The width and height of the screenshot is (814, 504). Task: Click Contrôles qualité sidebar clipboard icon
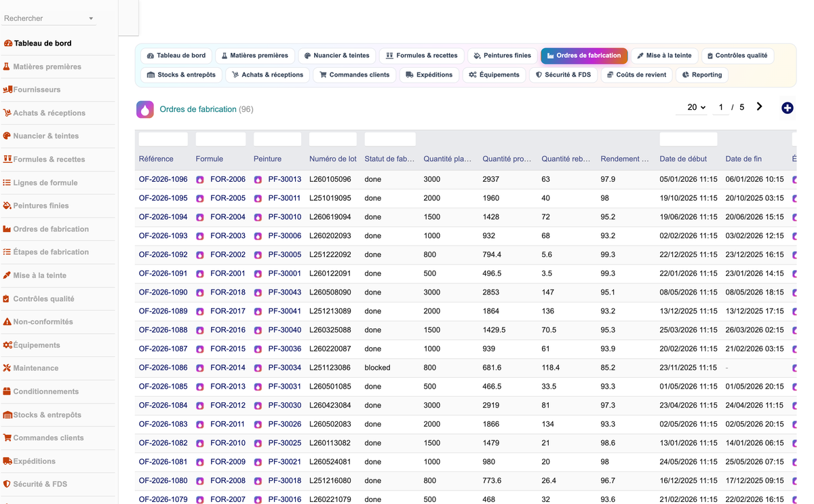[x=7, y=298]
